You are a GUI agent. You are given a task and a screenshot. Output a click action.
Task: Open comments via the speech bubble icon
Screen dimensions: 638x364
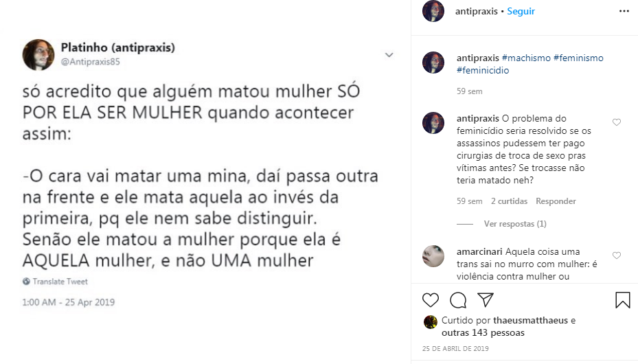pyautogui.click(x=458, y=300)
